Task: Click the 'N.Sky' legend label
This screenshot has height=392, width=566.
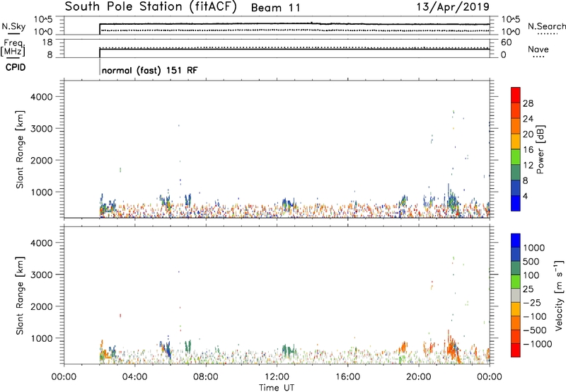Action: point(13,26)
